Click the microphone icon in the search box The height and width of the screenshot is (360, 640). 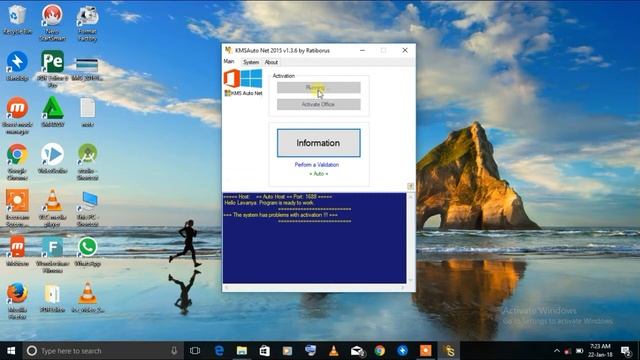point(174,351)
